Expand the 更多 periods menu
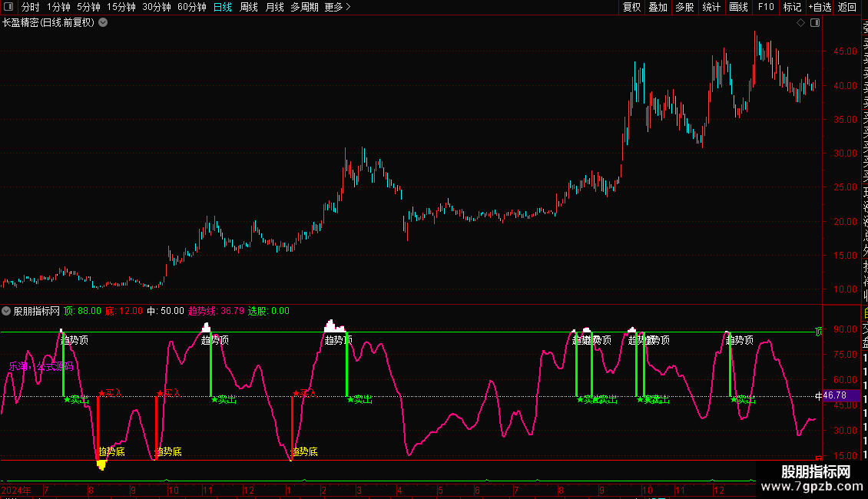 point(338,7)
